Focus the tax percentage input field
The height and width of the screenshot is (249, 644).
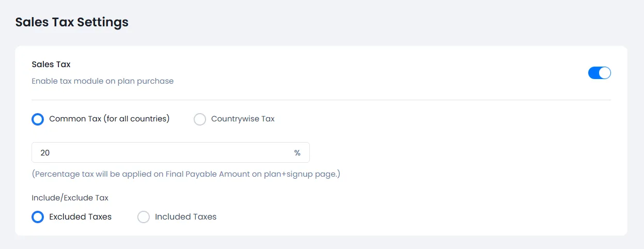[155, 152]
